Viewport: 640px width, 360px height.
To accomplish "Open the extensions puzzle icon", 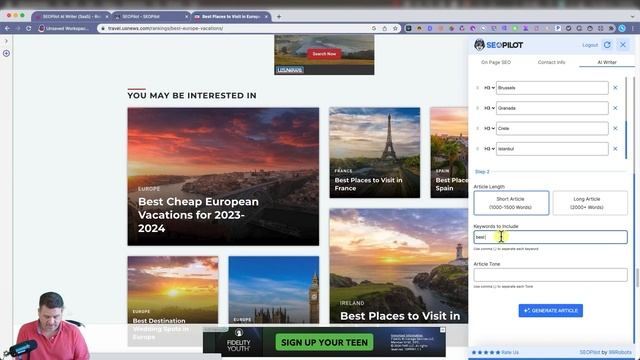I will pos(611,29).
